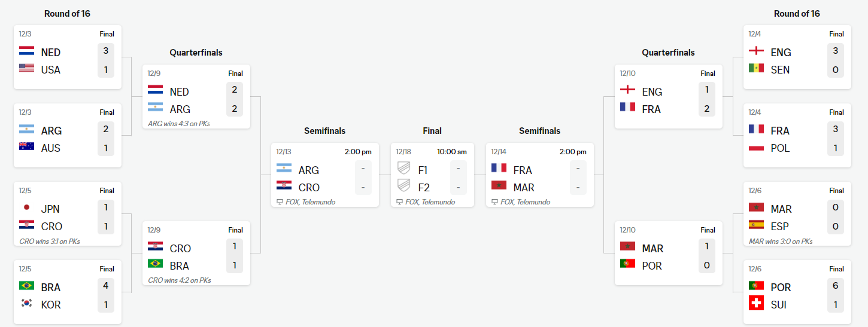This screenshot has height=327, width=868.
Task: Select the Senegal flag icon
Action: click(x=756, y=68)
